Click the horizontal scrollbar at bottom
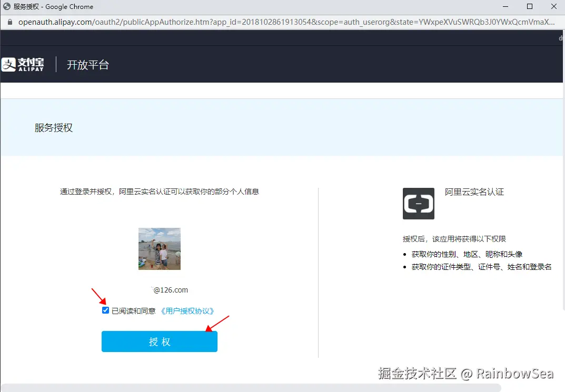Screen dimensions: 565x392 pyautogui.click(x=251, y=388)
